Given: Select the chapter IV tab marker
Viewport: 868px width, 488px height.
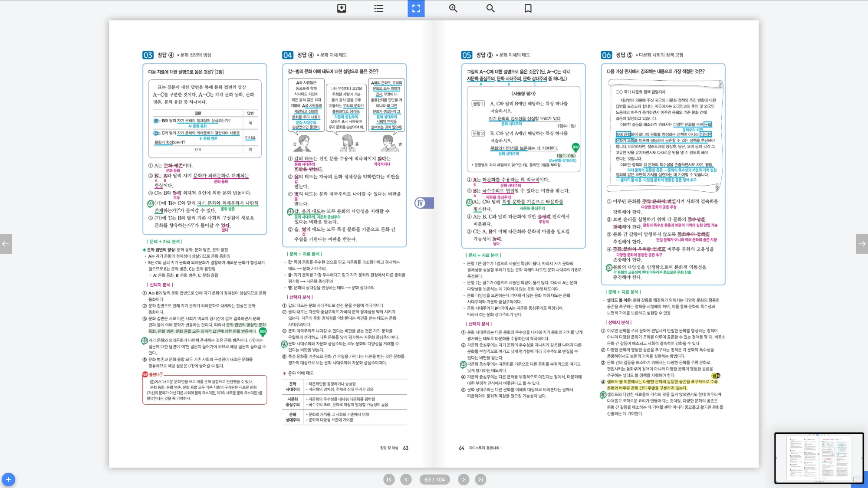Looking at the screenshot, I should 424,203.
